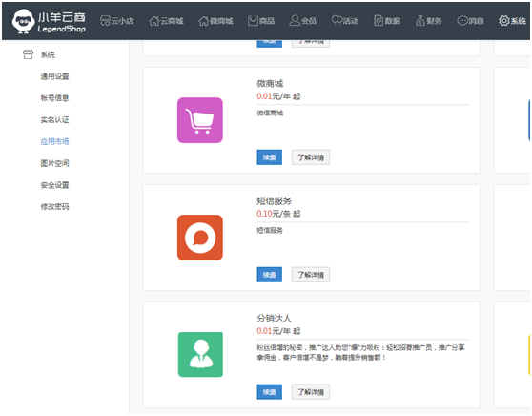This screenshot has height=416, width=532.
Task: Click the 系统 gear settings icon
Action: click(x=503, y=21)
